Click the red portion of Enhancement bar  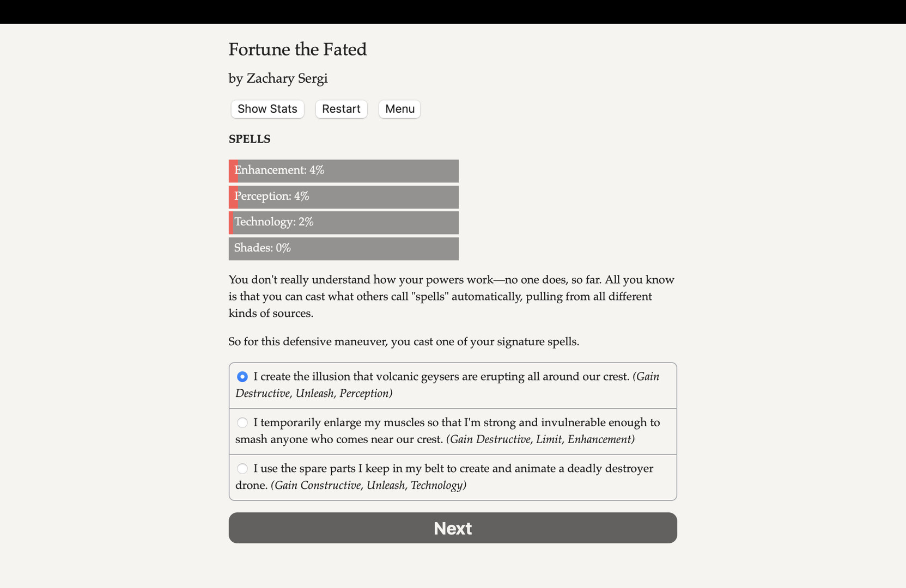(x=231, y=170)
